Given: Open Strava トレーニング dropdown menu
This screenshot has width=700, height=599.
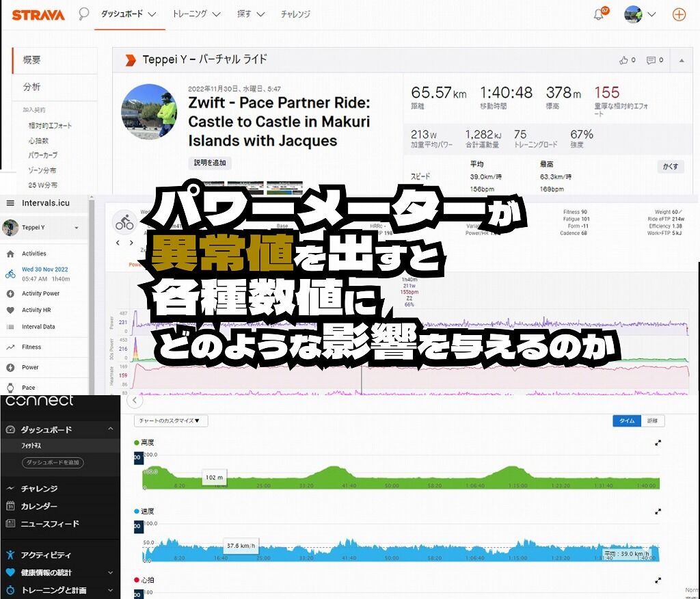Looking at the screenshot, I should (x=196, y=14).
